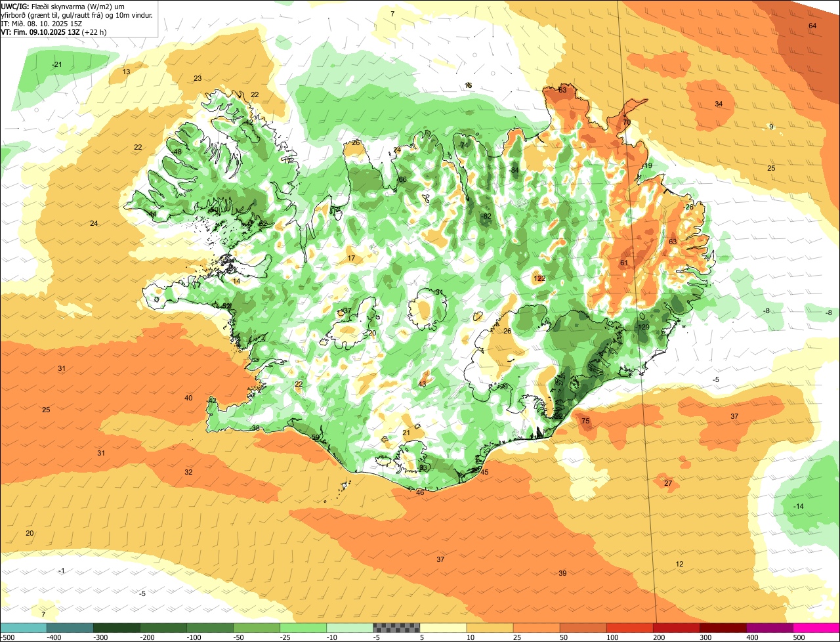Click the value 48 in the Westfjords
Viewport: 840px width, 642px height.
[177, 152]
